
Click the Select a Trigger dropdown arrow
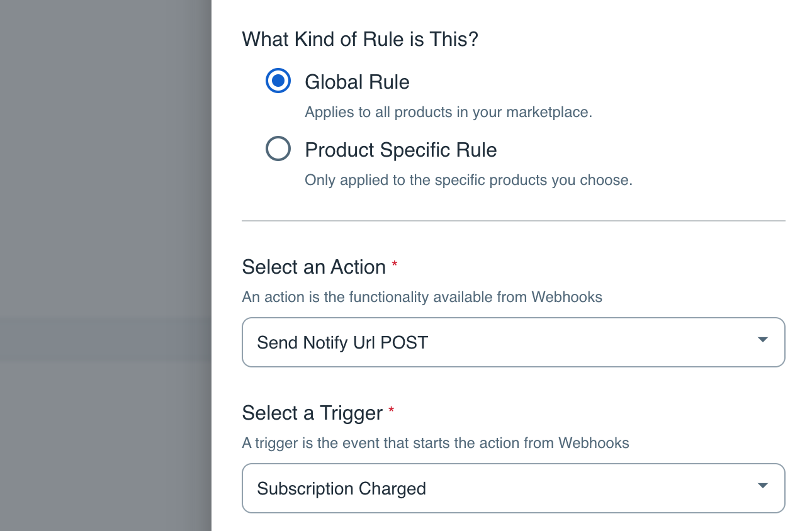click(x=762, y=486)
